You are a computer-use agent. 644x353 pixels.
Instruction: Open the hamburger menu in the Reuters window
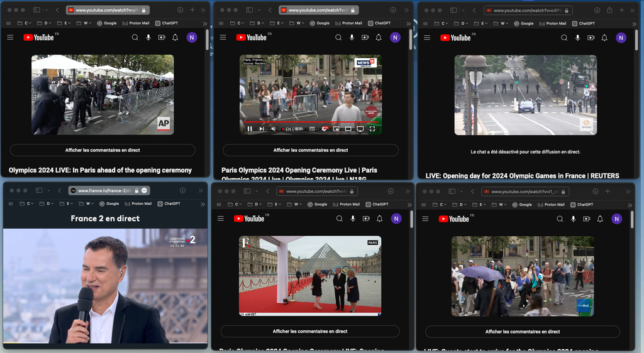pyautogui.click(x=427, y=38)
